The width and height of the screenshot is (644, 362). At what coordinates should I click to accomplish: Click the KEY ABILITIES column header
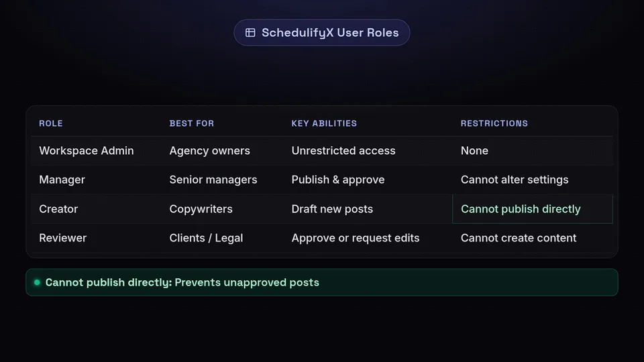pyautogui.click(x=324, y=123)
